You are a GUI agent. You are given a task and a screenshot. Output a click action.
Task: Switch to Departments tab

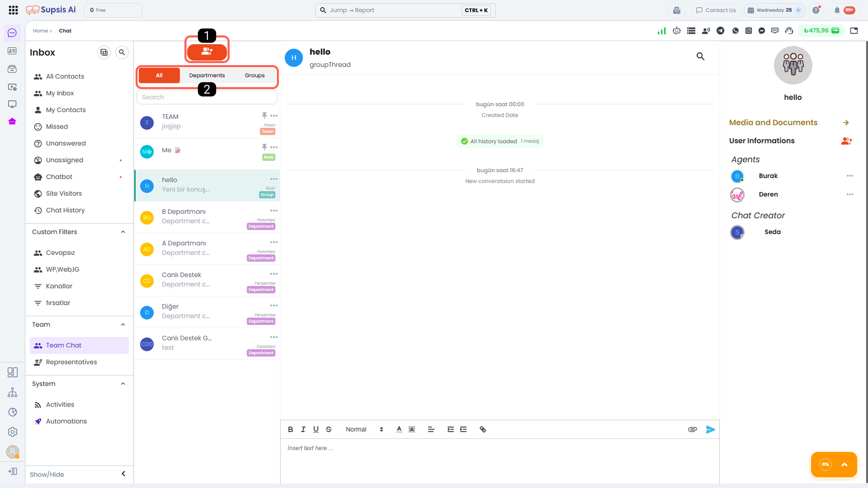(207, 75)
